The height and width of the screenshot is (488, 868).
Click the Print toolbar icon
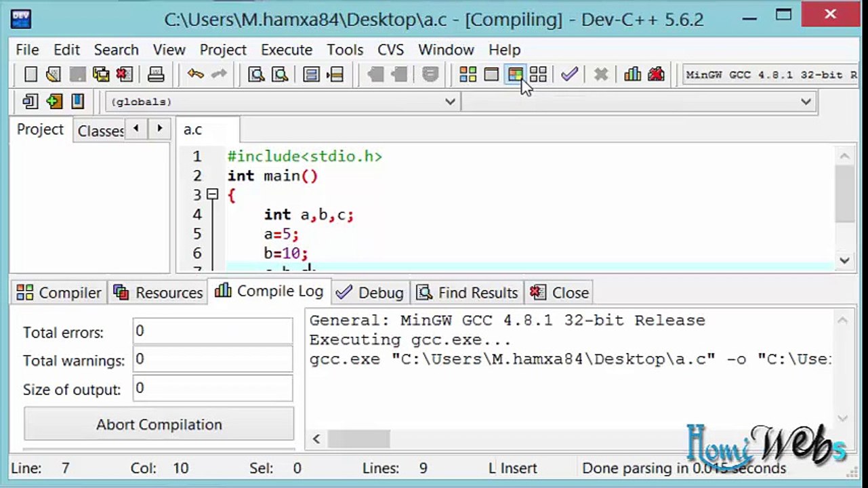(x=157, y=75)
